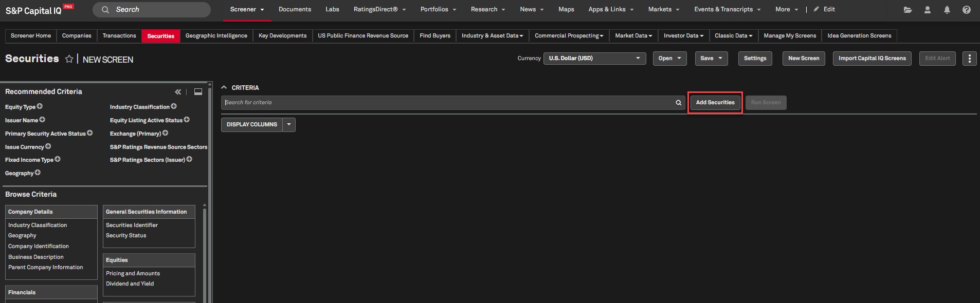The width and height of the screenshot is (980, 303).
Task: Switch to the Transactions tab
Action: 119,36
